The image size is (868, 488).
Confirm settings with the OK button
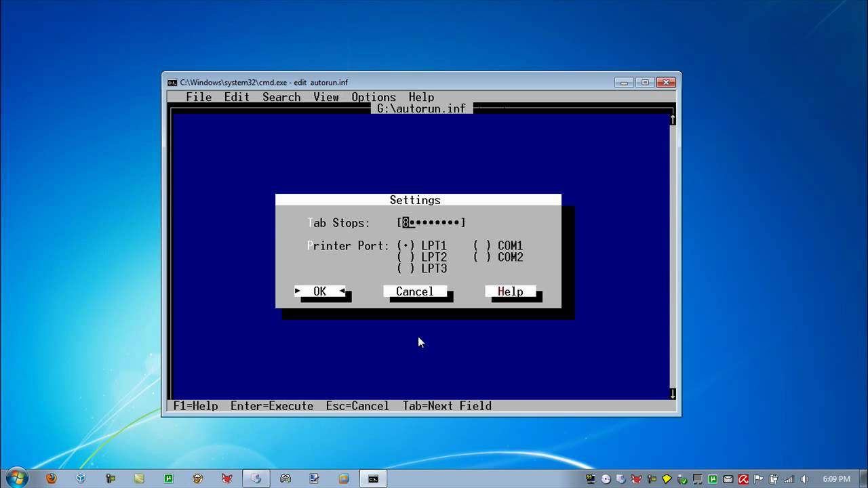click(x=320, y=291)
